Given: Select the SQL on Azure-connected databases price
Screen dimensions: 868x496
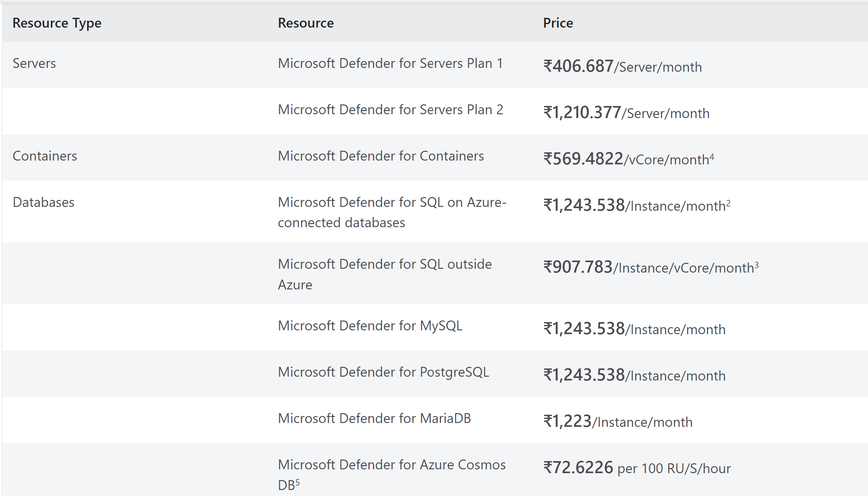Looking at the screenshot, I should [637, 205].
